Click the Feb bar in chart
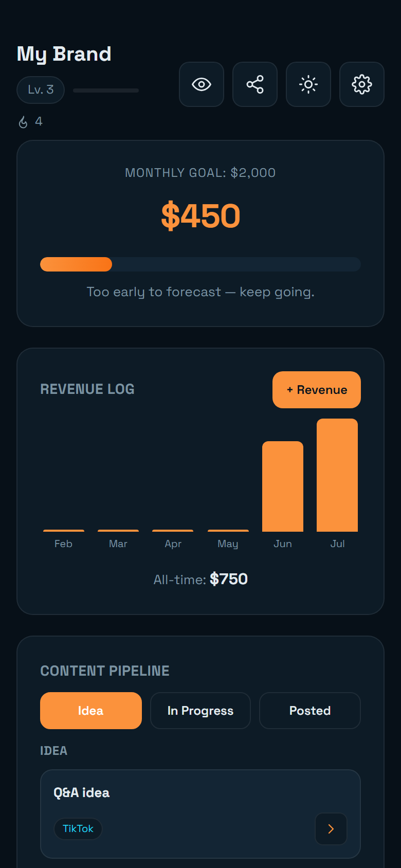The width and height of the screenshot is (401, 868). click(64, 531)
